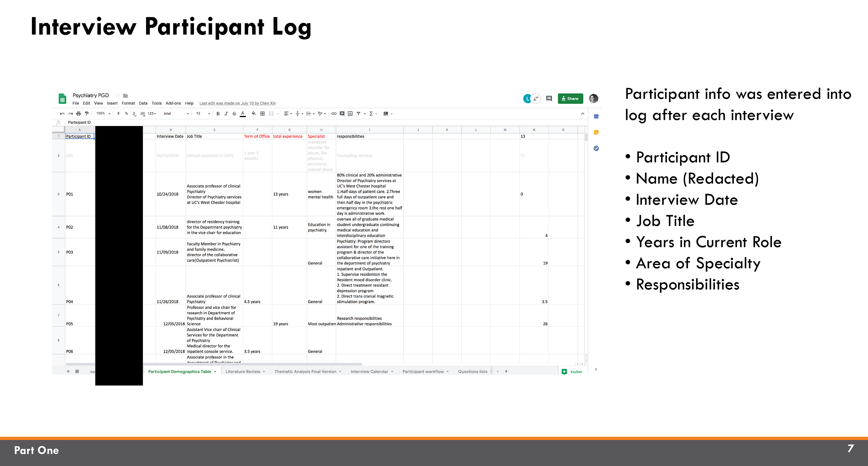Screen dimensions: 868x466
Task: Open the View menu
Action: coord(98,103)
